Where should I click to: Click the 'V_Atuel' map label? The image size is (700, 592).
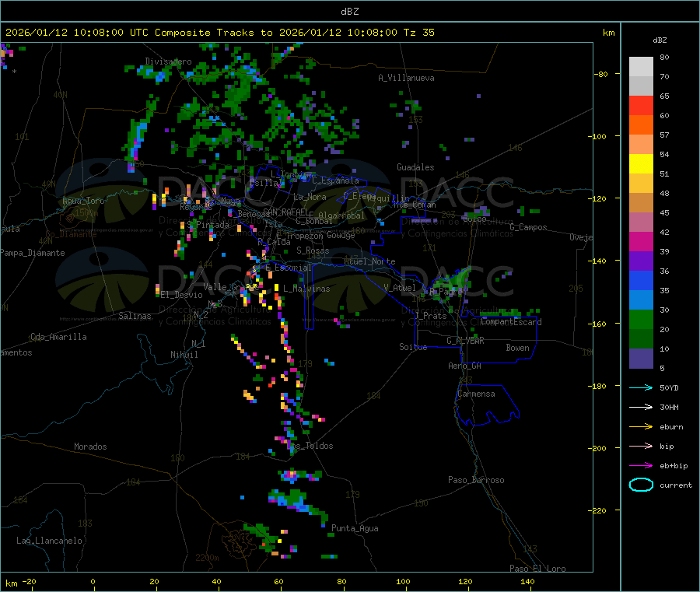(x=400, y=288)
